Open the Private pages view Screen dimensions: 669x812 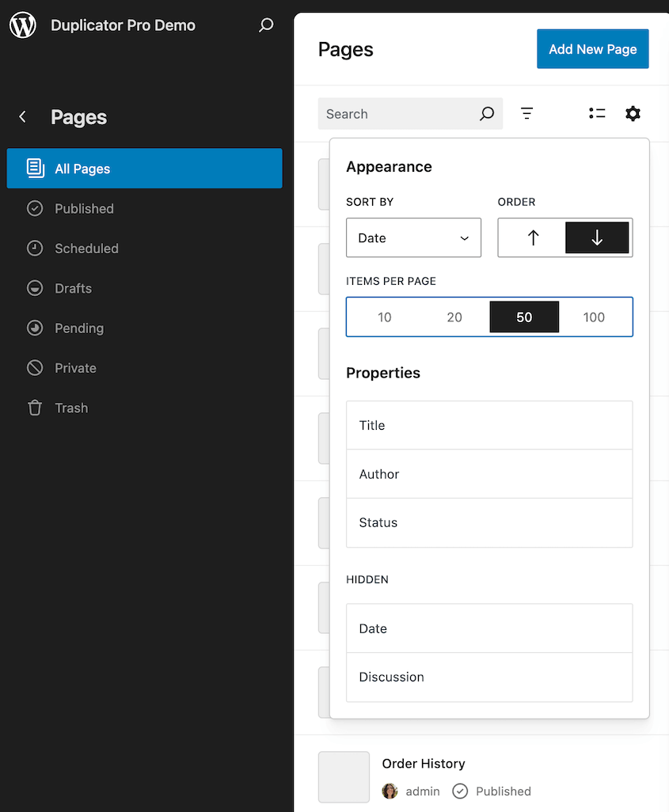point(145,368)
